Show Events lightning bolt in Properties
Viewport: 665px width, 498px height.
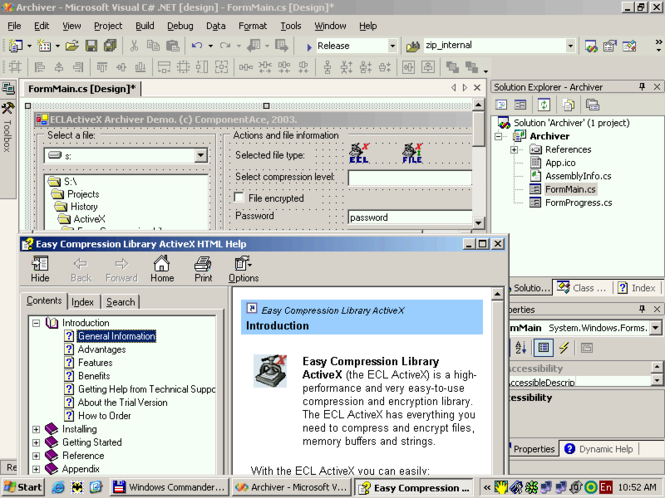click(564, 348)
